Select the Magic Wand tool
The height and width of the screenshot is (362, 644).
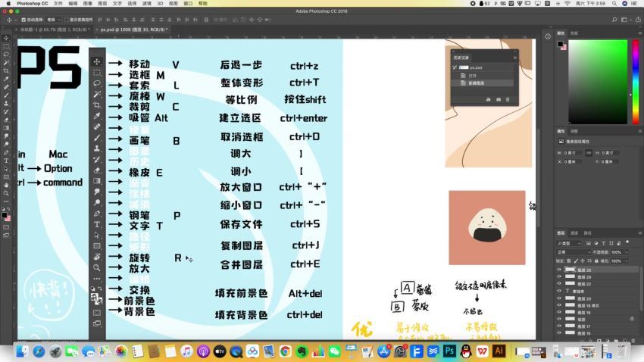tap(6, 62)
